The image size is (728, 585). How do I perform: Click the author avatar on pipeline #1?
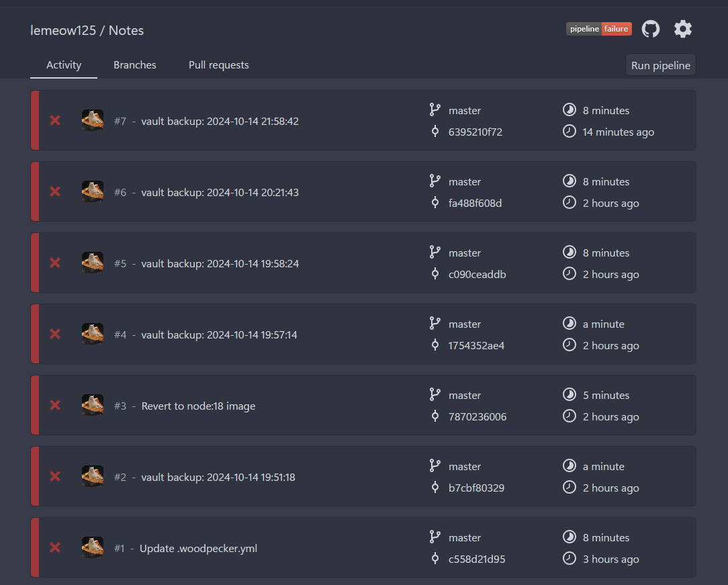pos(93,547)
